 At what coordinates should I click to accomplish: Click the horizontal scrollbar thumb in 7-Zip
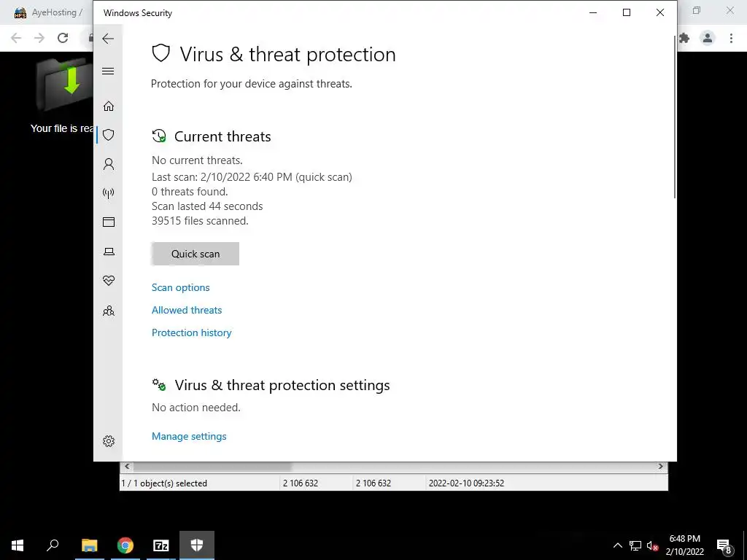[x=212, y=467]
